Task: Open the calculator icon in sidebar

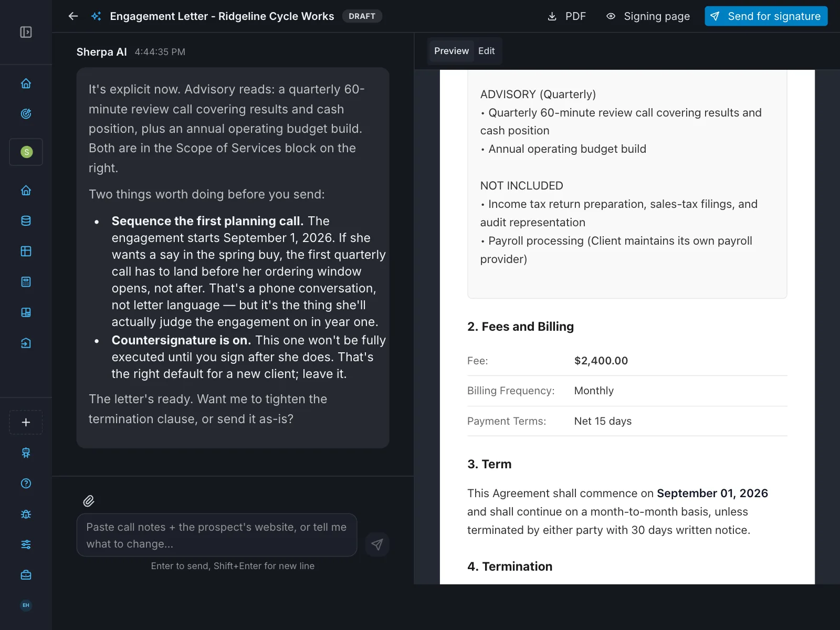Action: click(x=26, y=282)
